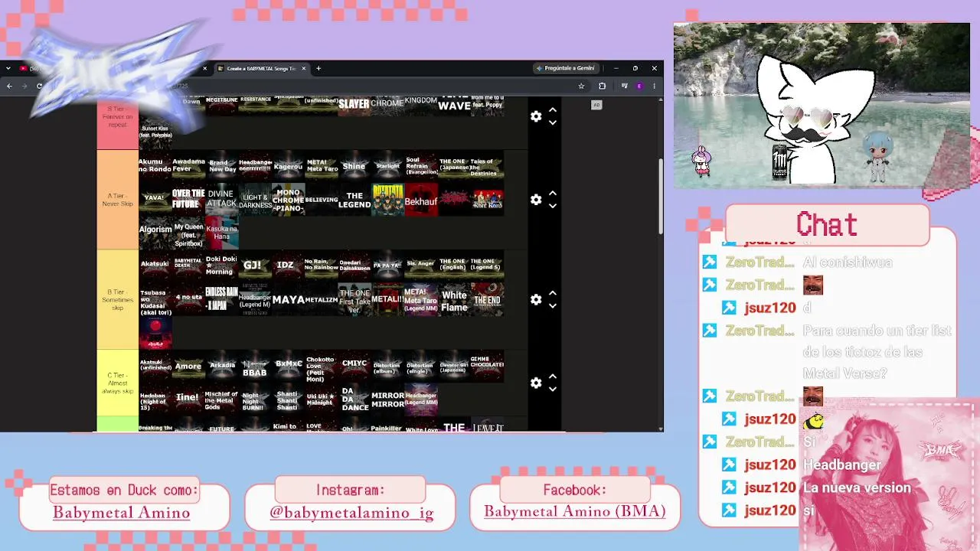This screenshot has height=551, width=980.
Task: Move C Tier row down
Action: pos(553,389)
